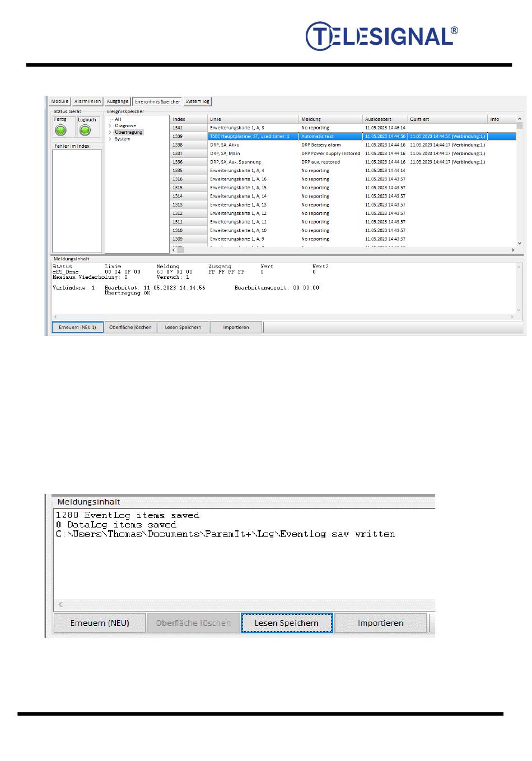Click the upper Oberfläche löschen button
This screenshot has width=532, height=761.
[130, 327]
